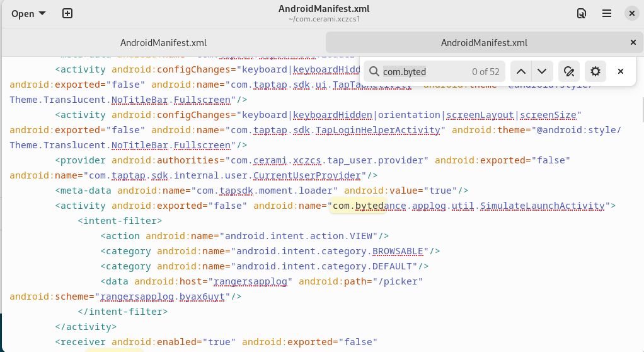This screenshot has height=352, width=644.
Task: Open the document search and properties icon
Action: coord(582,14)
